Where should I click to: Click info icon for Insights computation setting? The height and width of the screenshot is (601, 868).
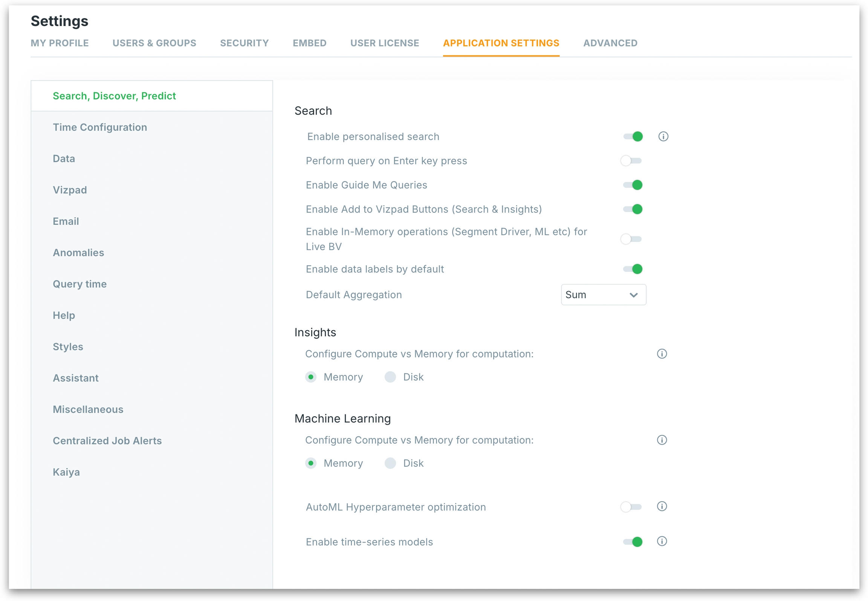tap(662, 354)
